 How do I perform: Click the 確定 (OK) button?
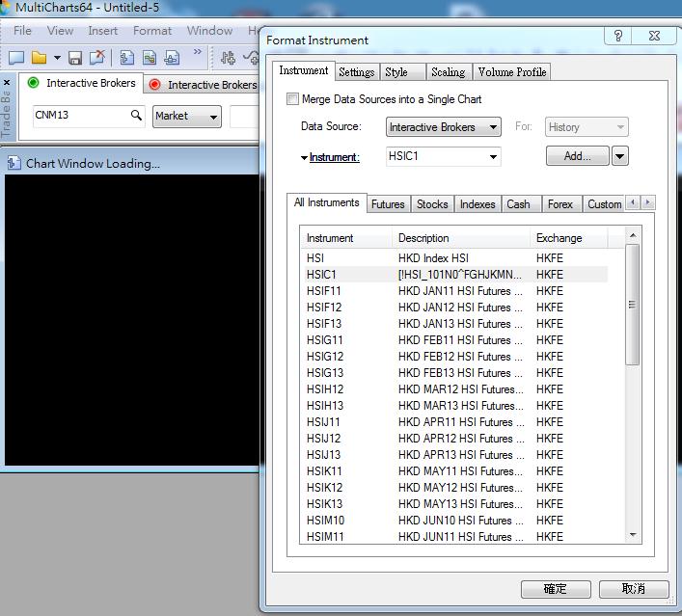[x=556, y=589]
